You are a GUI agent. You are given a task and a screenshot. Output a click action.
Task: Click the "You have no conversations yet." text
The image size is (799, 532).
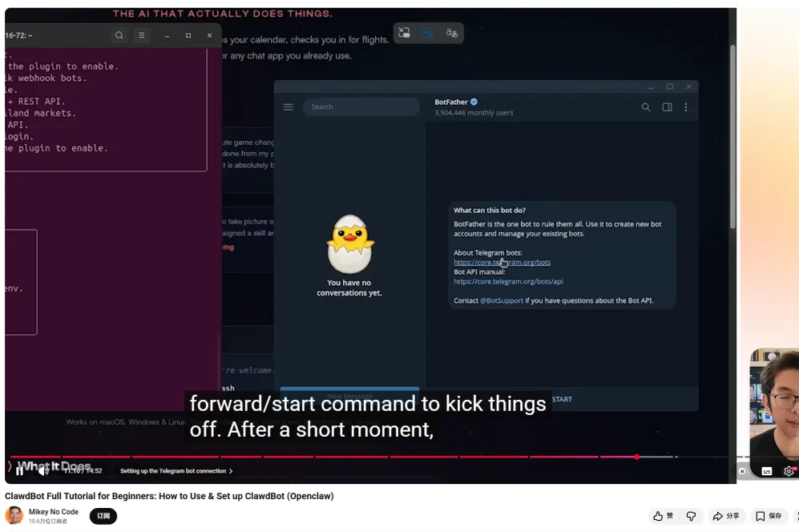click(349, 288)
